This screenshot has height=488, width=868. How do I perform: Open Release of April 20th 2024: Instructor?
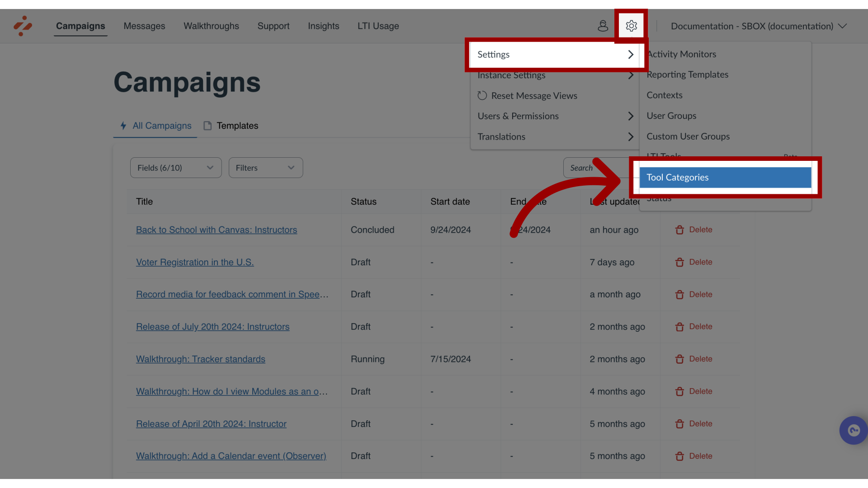211,424
